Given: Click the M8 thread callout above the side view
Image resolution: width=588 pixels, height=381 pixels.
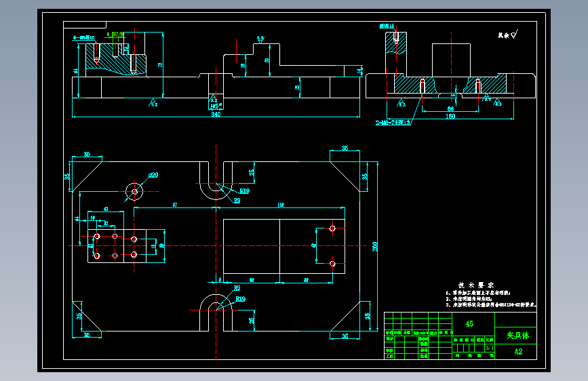Looking at the screenshot, I should pos(387,26).
